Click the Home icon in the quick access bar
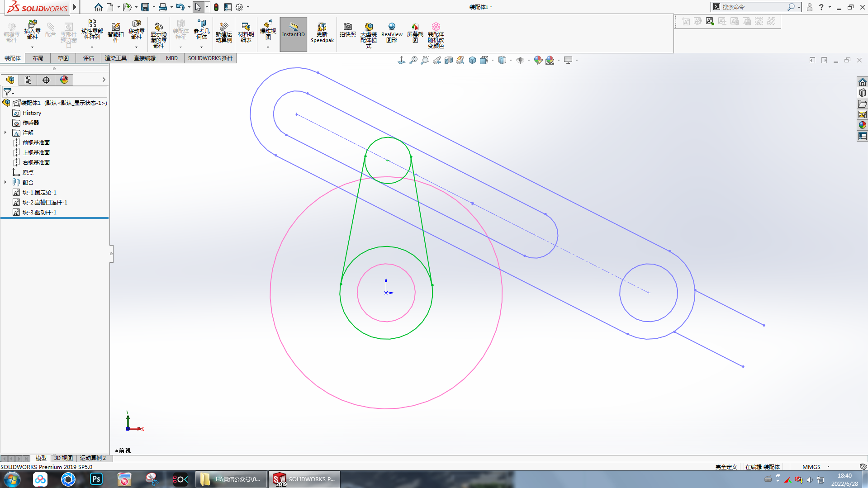868x488 pixels. 98,7
